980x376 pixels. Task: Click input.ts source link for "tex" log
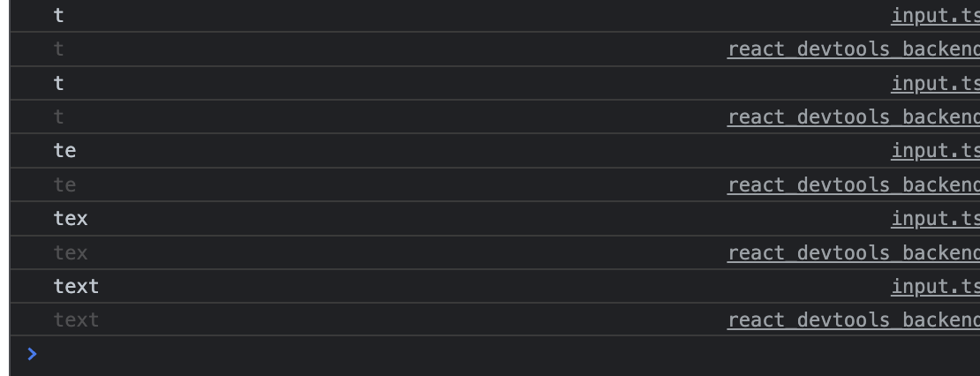935,219
